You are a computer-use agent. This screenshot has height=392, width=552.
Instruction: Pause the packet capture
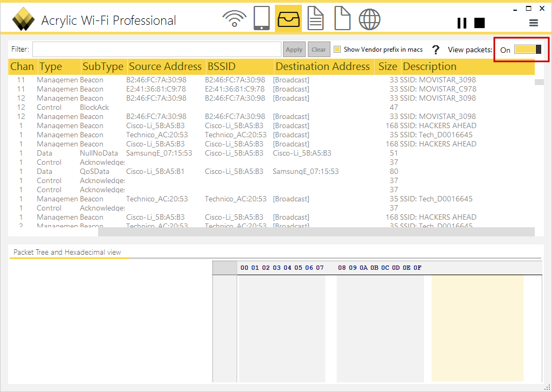(462, 23)
